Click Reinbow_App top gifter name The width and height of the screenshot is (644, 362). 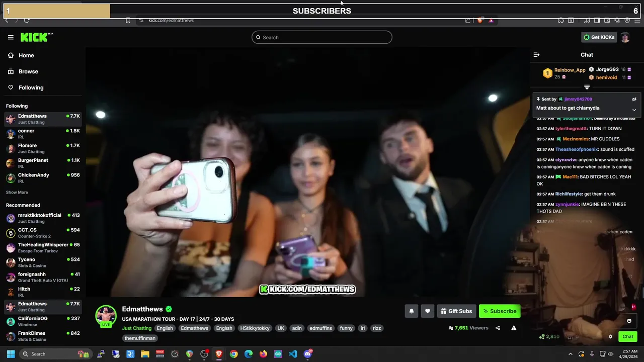pos(570,70)
